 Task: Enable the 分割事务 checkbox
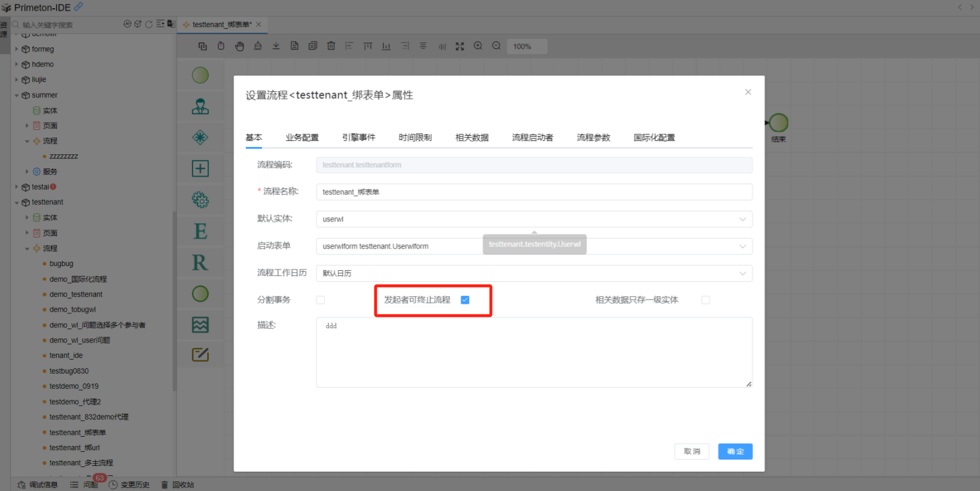(321, 300)
